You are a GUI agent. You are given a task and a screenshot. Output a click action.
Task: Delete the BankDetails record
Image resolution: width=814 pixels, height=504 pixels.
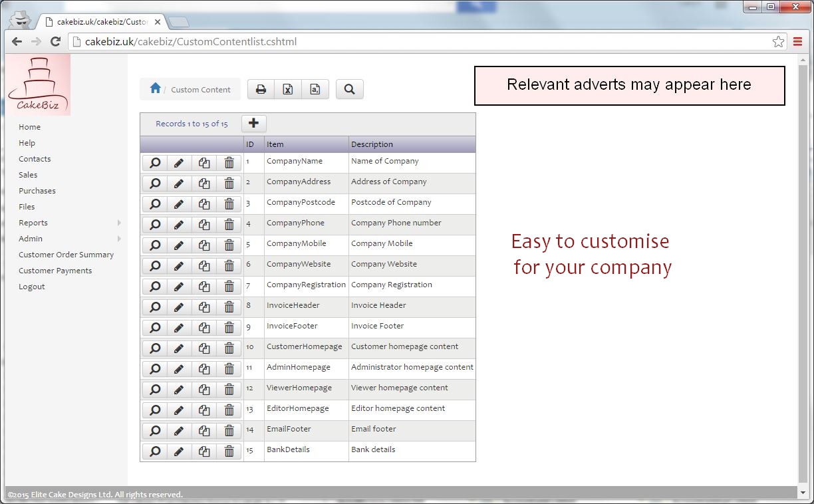pyautogui.click(x=229, y=451)
